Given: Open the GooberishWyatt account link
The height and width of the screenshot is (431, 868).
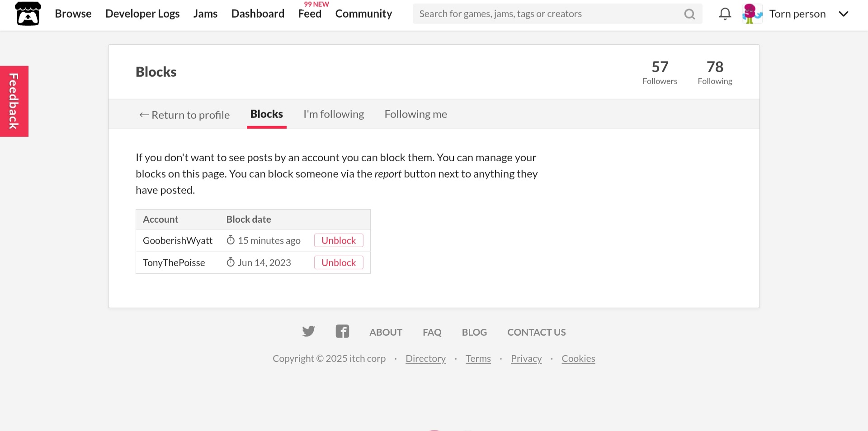Looking at the screenshot, I should 178,240.
